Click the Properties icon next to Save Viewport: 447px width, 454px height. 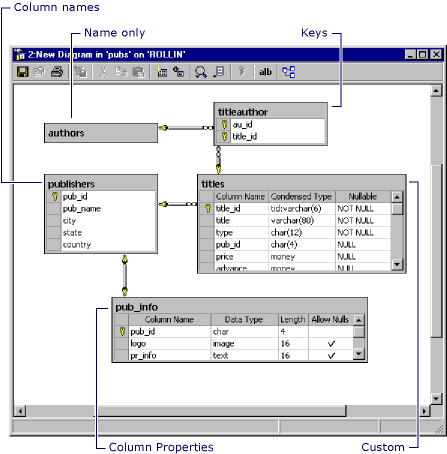coord(39,72)
